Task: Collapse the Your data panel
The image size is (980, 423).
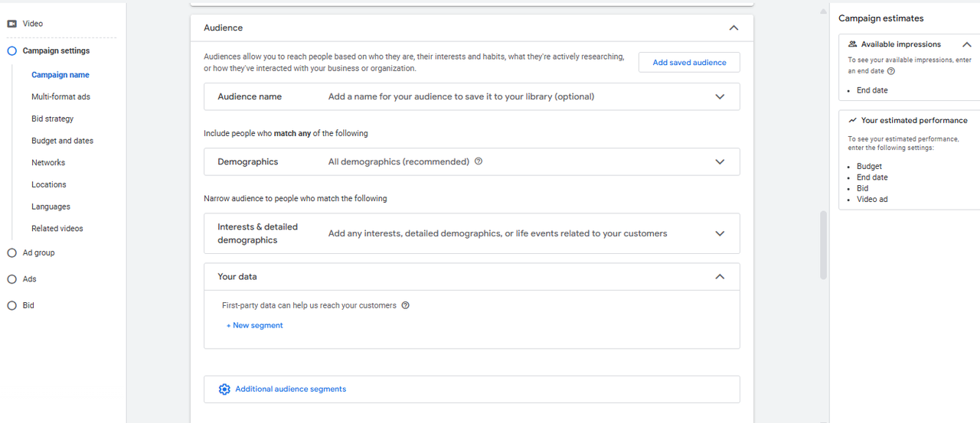Action: [720, 277]
